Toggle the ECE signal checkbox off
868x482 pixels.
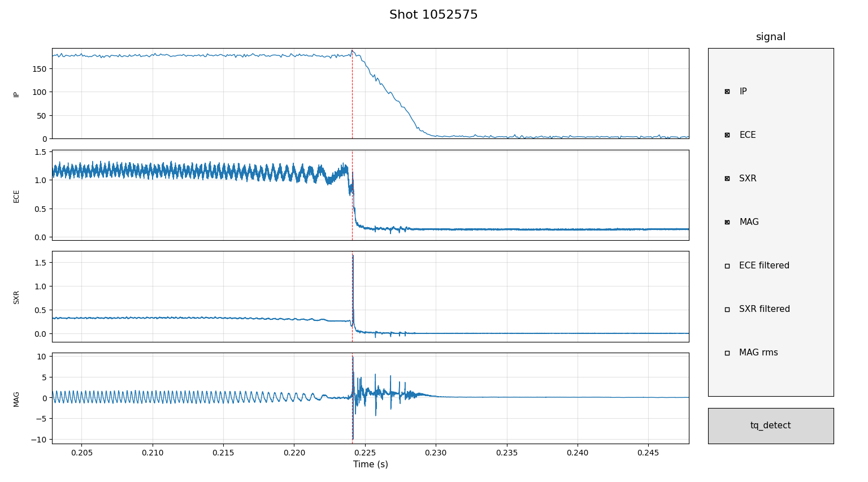(x=727, y=135)
